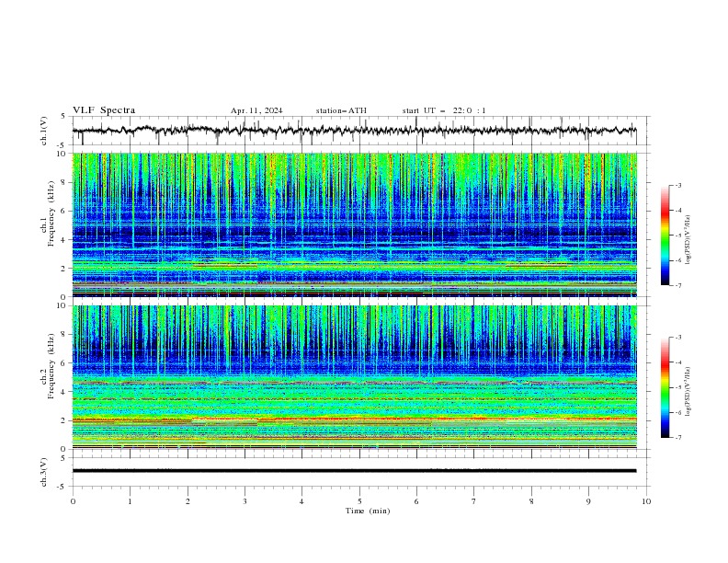Click the "10" kHz tick of ch.1 spectrogram
728x563 pixels.
point(63,154)
